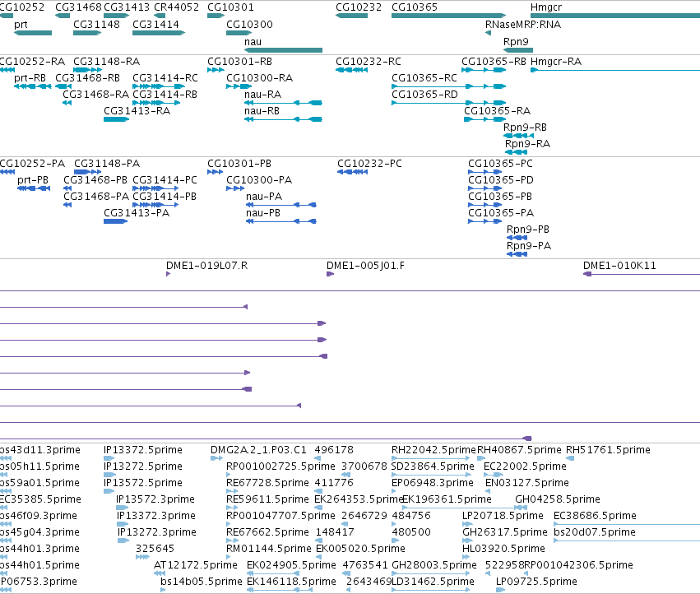
Task: Select the CG10365 gene bar
Action: (x=448, y=16)
